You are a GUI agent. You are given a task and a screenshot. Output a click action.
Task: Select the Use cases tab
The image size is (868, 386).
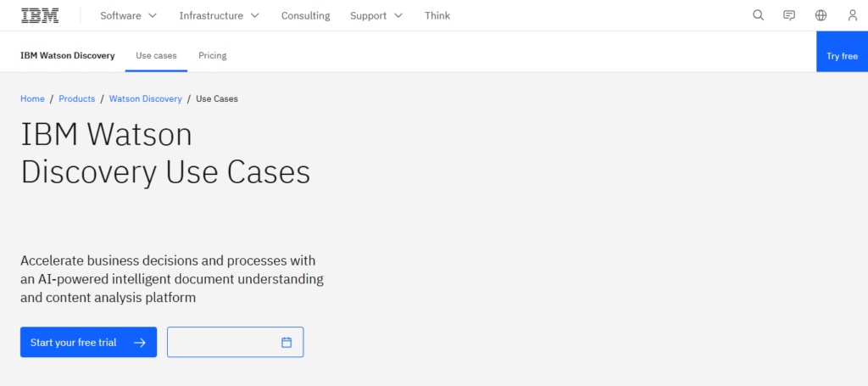156,55
